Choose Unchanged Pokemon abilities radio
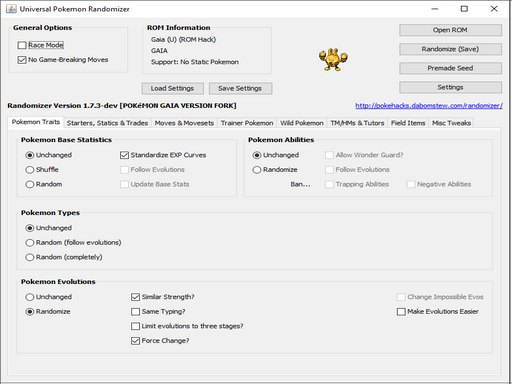Viewport: 512px width, 384px height. tap(257, 155)
